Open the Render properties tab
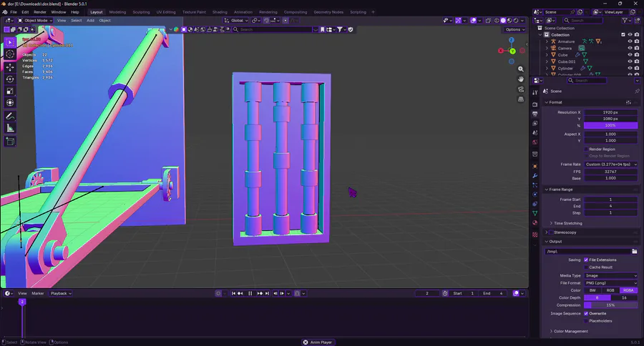 [x=535, y=104]
